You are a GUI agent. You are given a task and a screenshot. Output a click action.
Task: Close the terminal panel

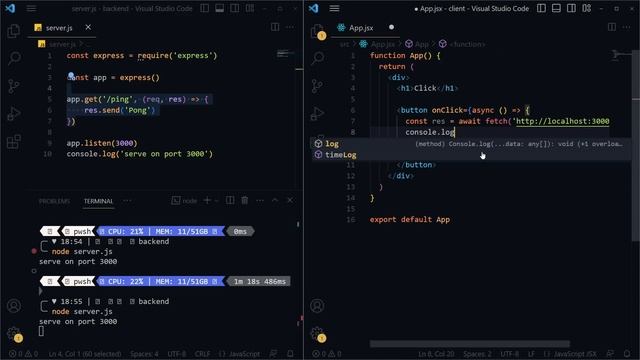[x=290, y=200]
